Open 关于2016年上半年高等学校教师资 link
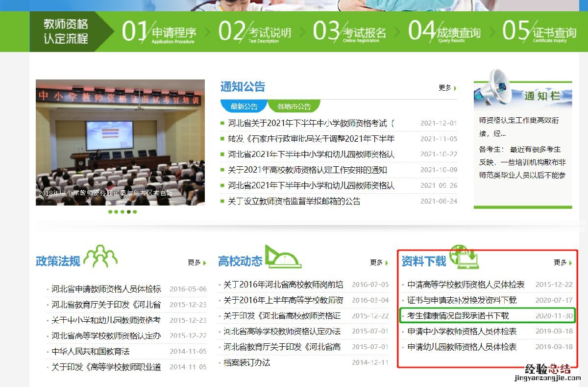 point(283,300)
